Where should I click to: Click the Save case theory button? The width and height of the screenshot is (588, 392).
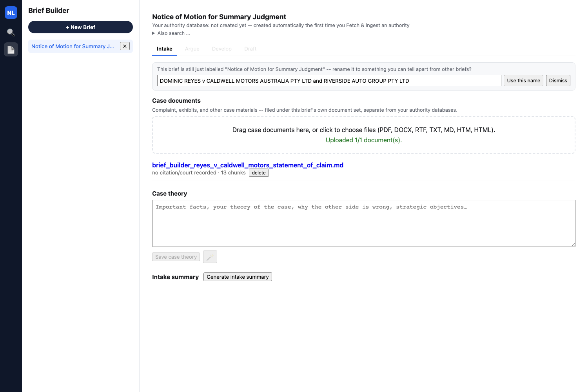pyautogui.click(x=176, y=257)
